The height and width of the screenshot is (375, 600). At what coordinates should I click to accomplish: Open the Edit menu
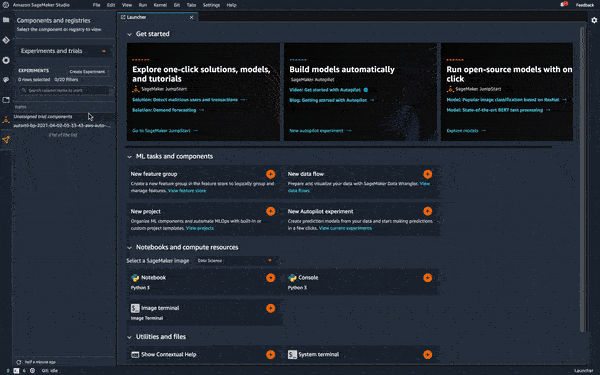(111, 5)
